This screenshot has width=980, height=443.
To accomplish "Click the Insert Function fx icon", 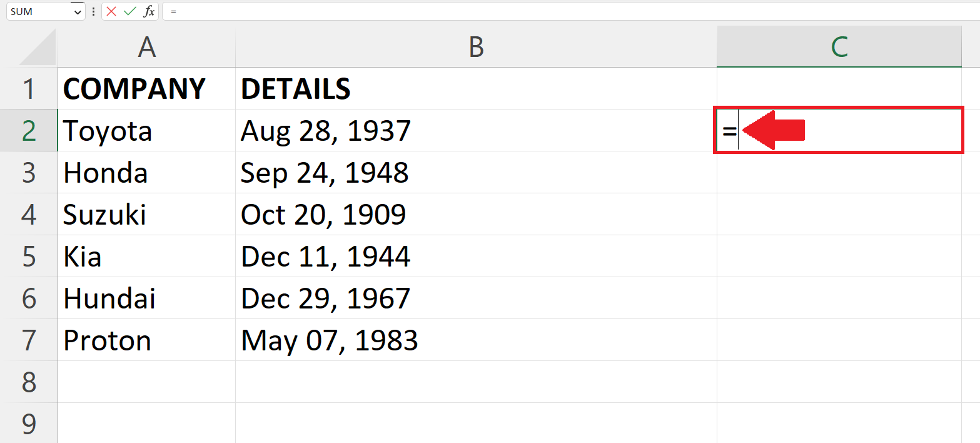I will coord(149,11).
